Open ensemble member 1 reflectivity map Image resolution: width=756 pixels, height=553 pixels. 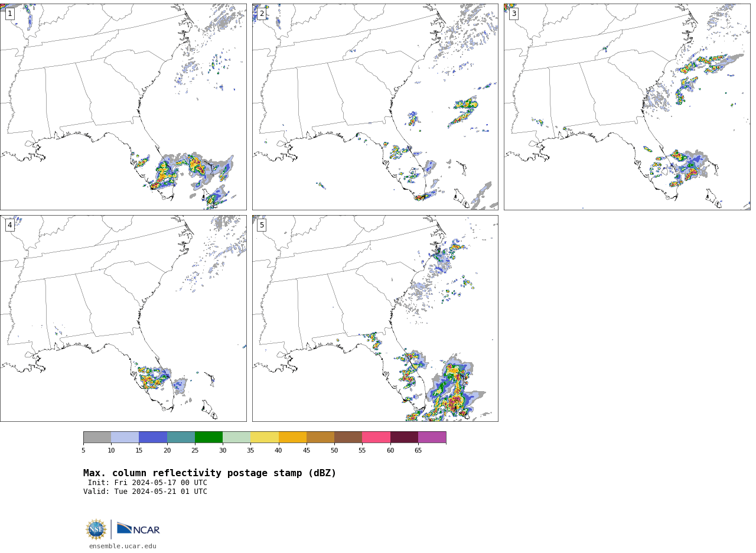[123, 107]
